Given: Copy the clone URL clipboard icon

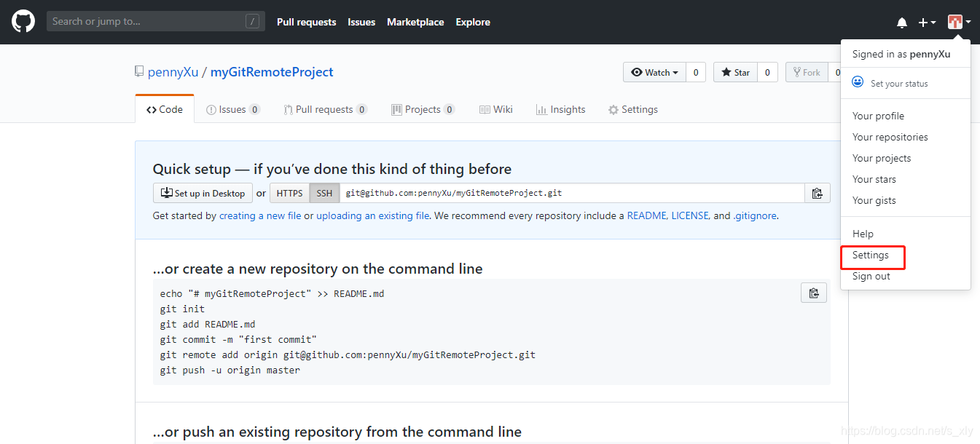Looking at the screenshot, I should tap(817, 193).
